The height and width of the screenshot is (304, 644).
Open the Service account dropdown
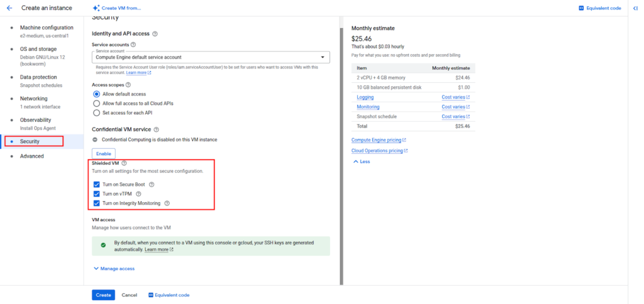(211, 57)
